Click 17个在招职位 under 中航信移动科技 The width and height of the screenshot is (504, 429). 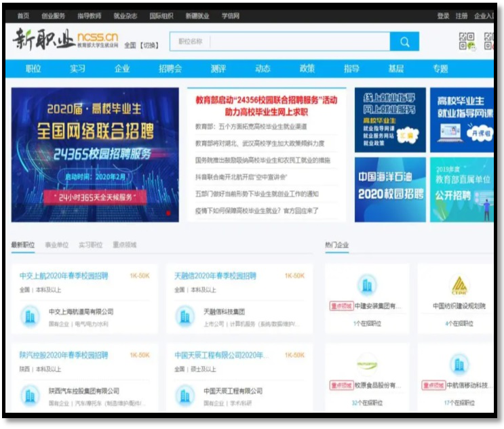[x=459, y=403]
